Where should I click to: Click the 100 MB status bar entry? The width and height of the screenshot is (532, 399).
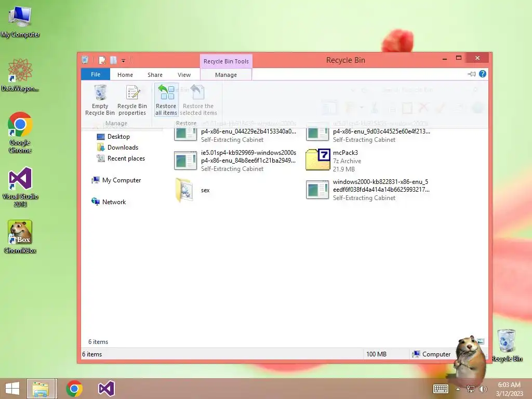pyautogui.click(x=376, y=354)
